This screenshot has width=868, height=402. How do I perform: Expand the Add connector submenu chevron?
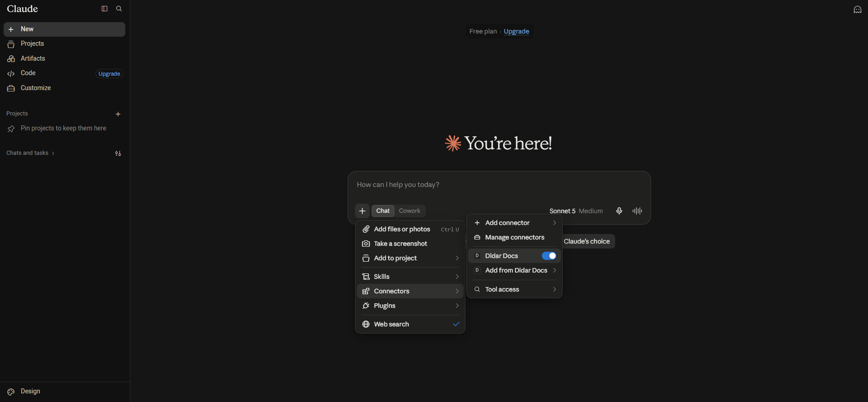click(x=555, y=223)
